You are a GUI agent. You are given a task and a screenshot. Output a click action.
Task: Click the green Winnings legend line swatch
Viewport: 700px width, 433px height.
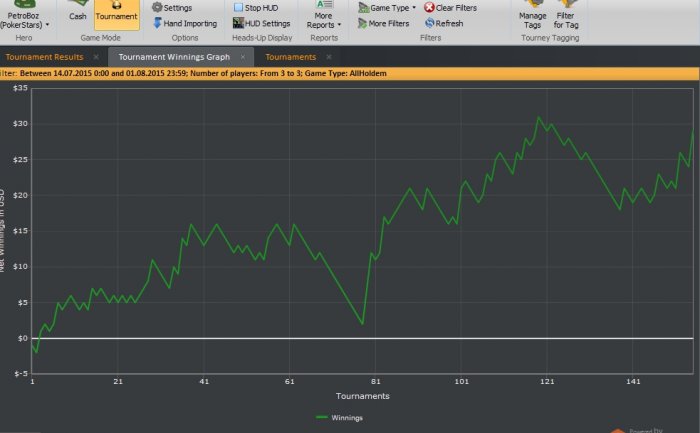(x=322, y=417)
